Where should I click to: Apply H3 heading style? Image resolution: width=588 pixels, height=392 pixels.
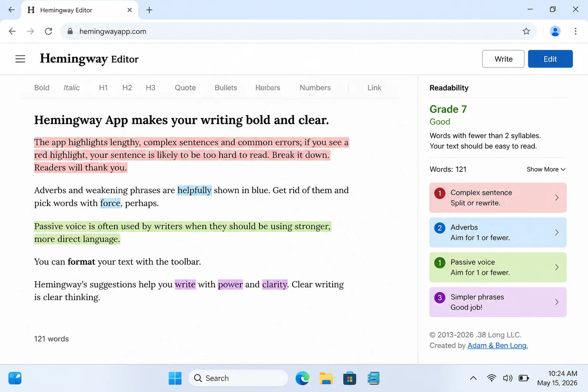point(150,88)
